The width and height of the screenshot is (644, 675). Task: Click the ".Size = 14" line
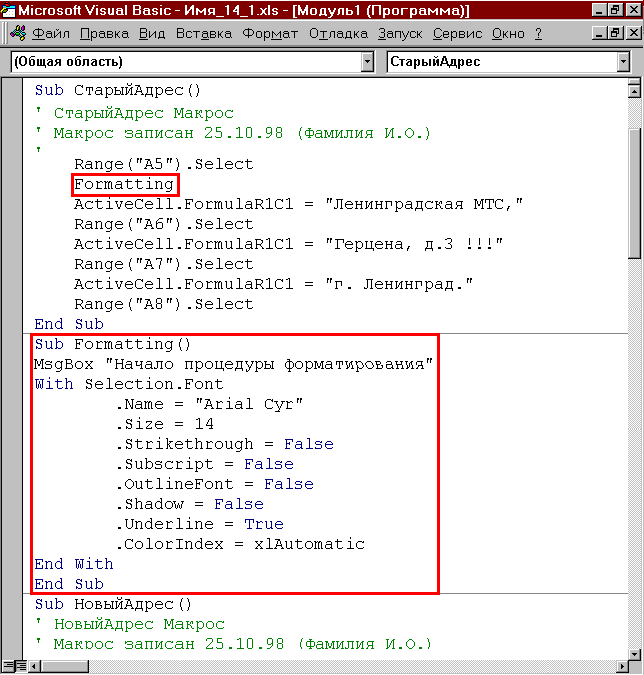coord(164,424)
